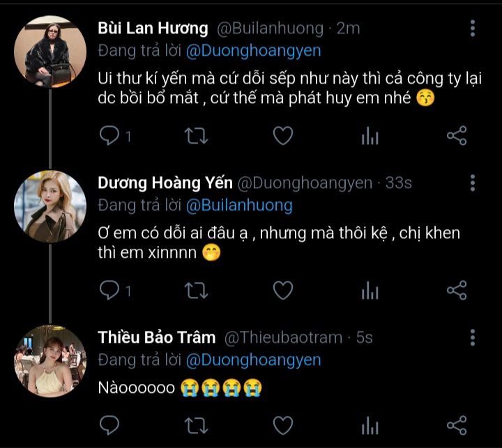Image resolution: width=502 pixels, height=448 pixels.
Task: Open Bùi Lan Hương's profile picture
Action: (50, 51)
